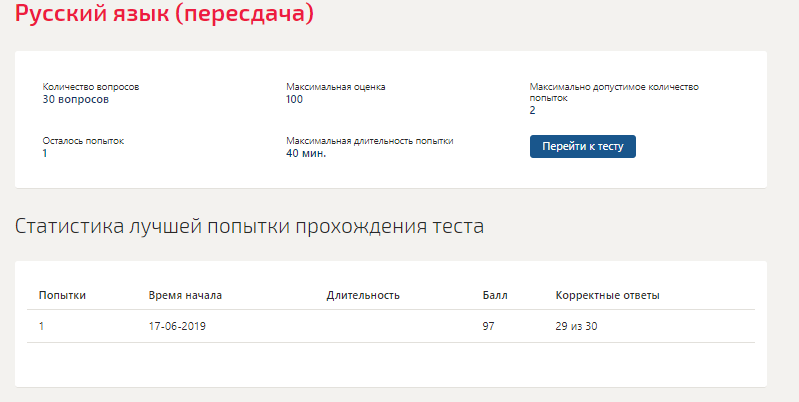Click the score value 97
The image size is (799, 402).
click(488, 326)
